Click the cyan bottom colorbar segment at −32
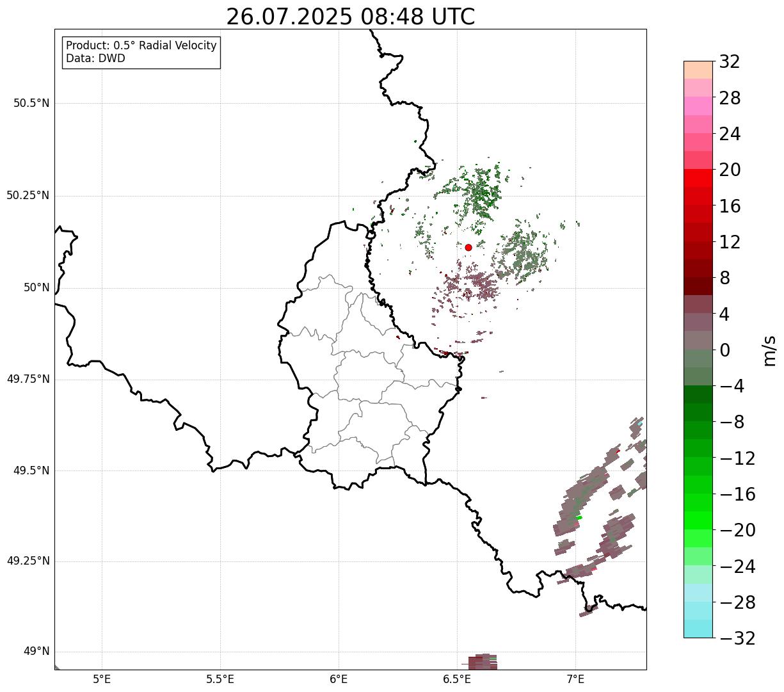The image size is (784, 692). pyautogui.click(x=698, y=629)
